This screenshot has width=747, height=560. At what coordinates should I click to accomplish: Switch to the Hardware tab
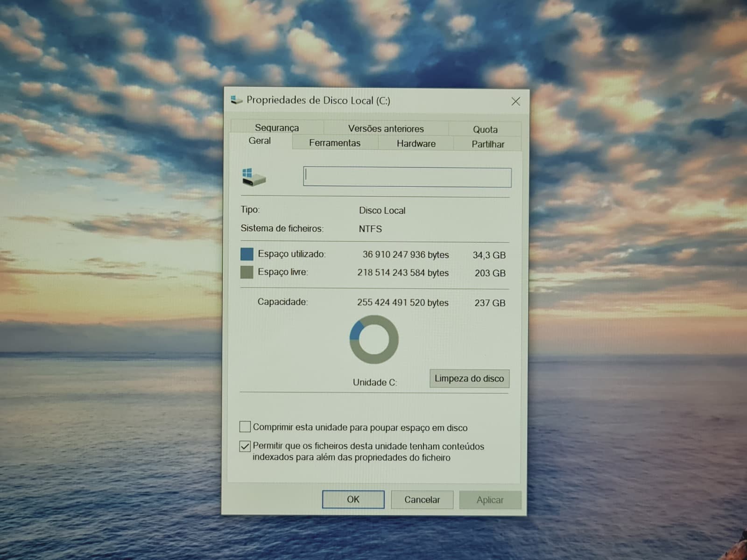[x=416, y=143]
